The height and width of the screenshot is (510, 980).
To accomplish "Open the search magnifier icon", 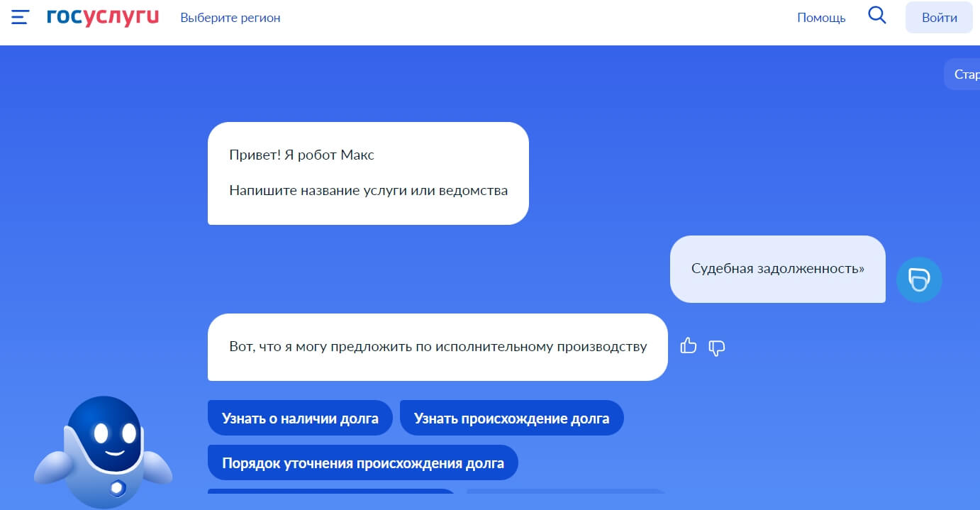I will [877, 16].
